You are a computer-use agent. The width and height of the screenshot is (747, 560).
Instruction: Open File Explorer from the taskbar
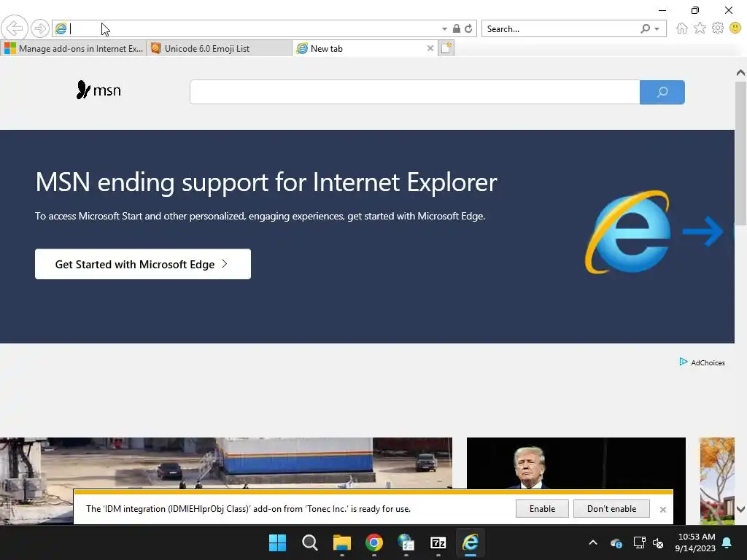[x=341, y=542]
